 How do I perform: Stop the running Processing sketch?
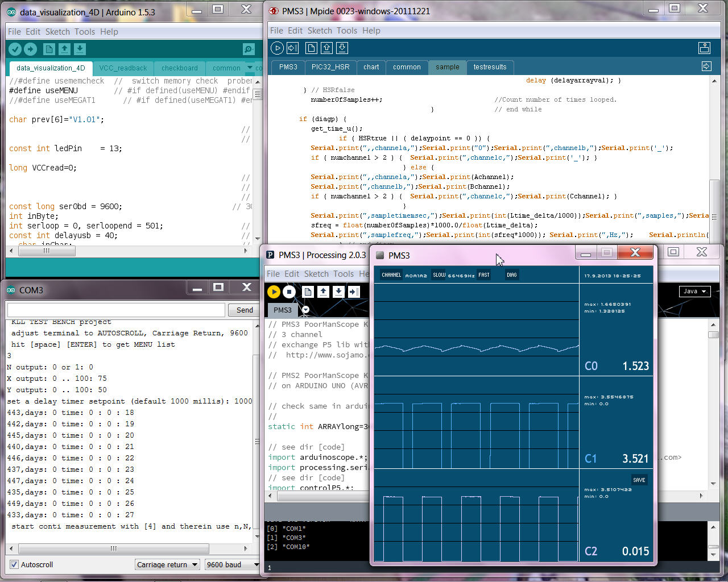(289, 292)
